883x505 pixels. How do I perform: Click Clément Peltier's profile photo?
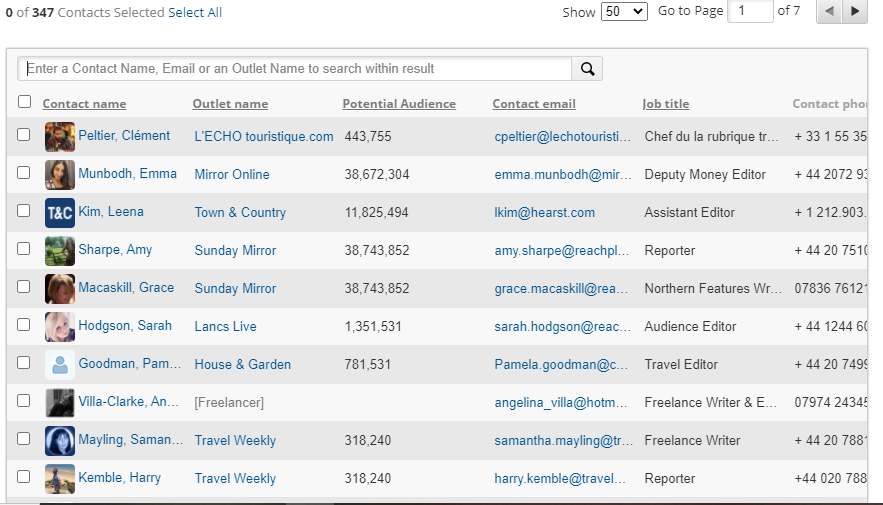pyautogui.click(x=60, y=137)
